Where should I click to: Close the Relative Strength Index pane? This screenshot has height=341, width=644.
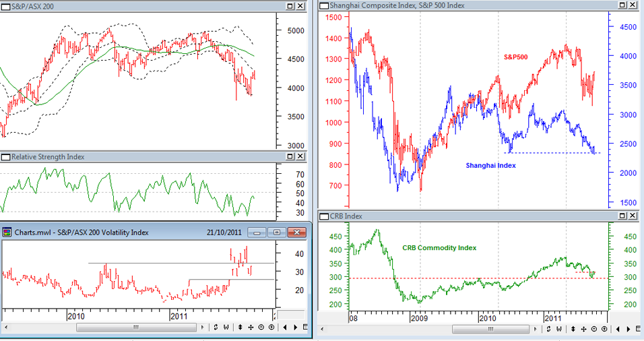click(300, 156)
